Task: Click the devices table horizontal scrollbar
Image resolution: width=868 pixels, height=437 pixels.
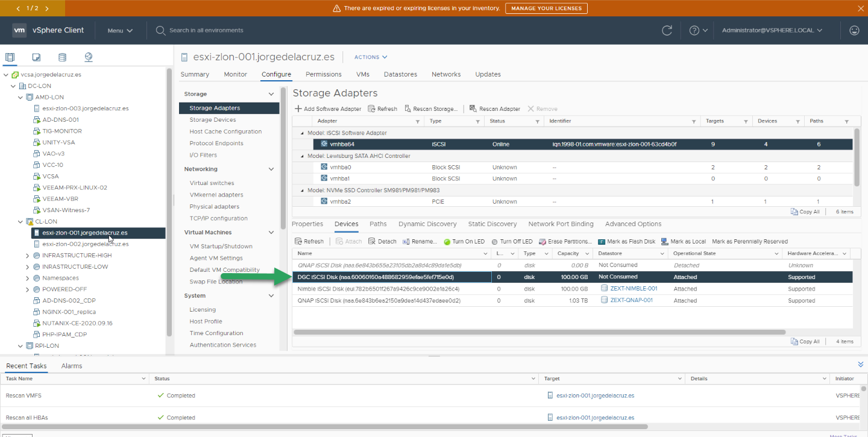Action: (539, 332)
